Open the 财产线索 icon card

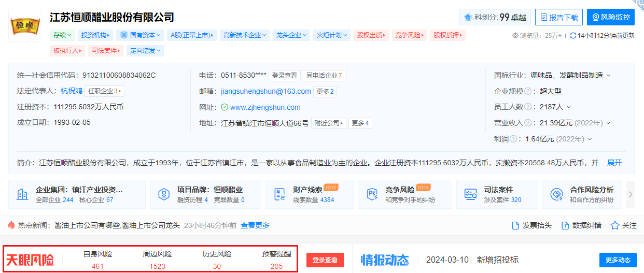click(x=280, y=194)
